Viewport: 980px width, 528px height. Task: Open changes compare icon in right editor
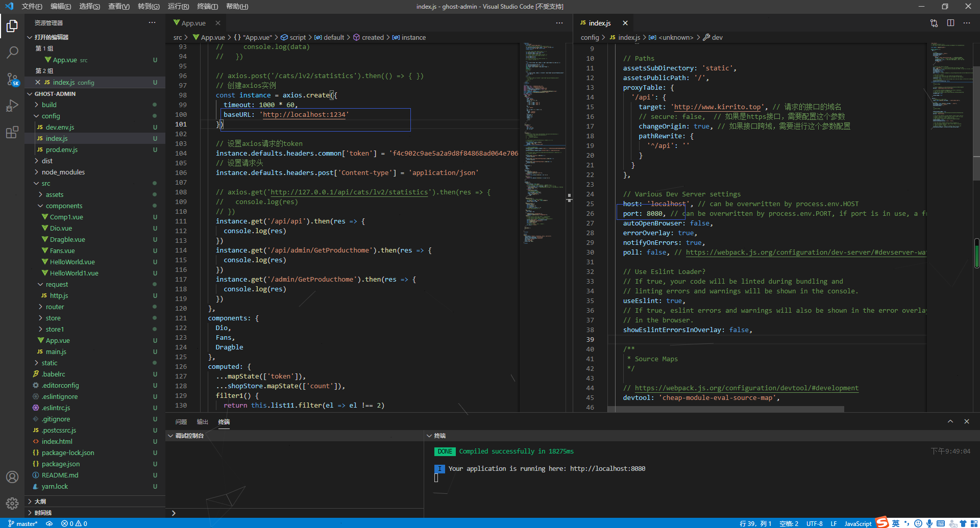(934, 23)
